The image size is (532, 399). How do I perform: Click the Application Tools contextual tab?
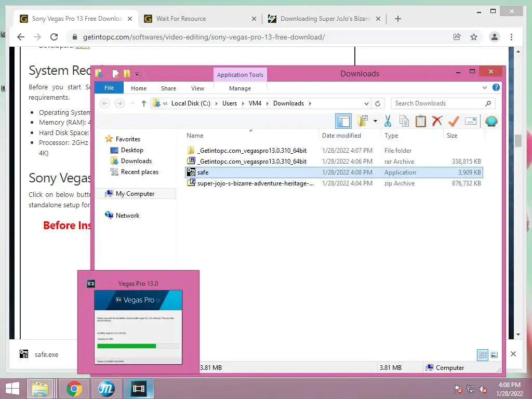tap(240, 75)
